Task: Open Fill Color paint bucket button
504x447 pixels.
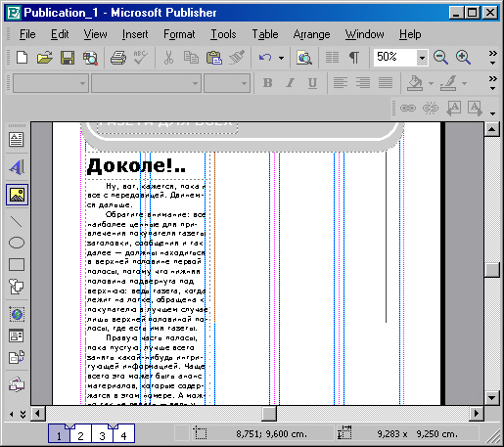Action: [415, 83]
